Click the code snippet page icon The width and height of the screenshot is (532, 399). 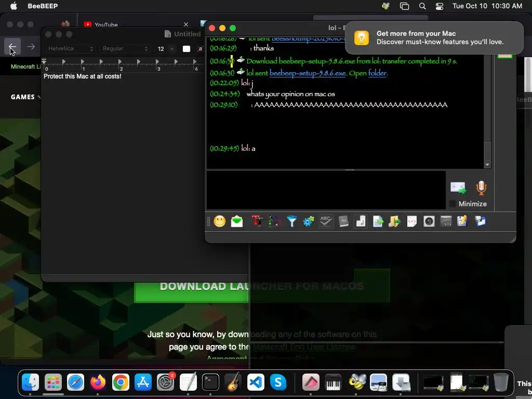click(412, 221)
